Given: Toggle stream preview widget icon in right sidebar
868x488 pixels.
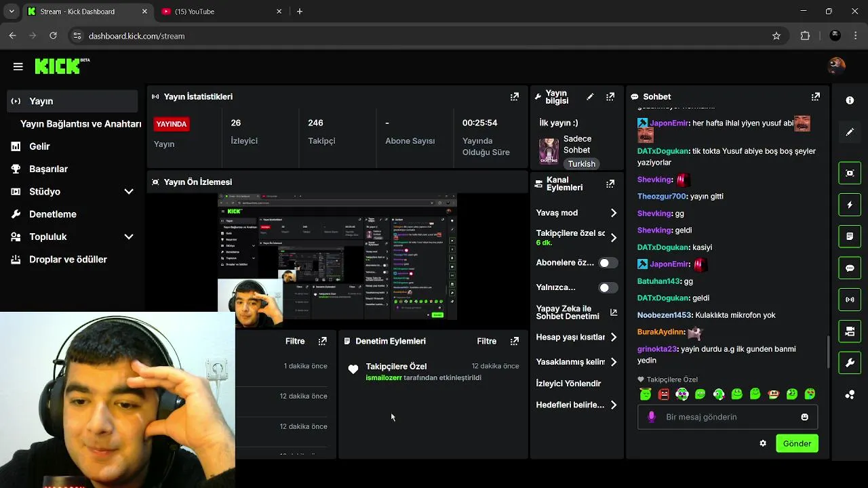Looking at the screenshot, I should 850,173.
